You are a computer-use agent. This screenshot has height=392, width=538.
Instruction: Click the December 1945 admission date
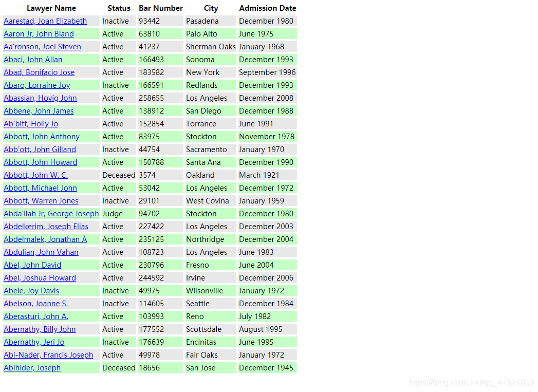click(x=268, y=368)
